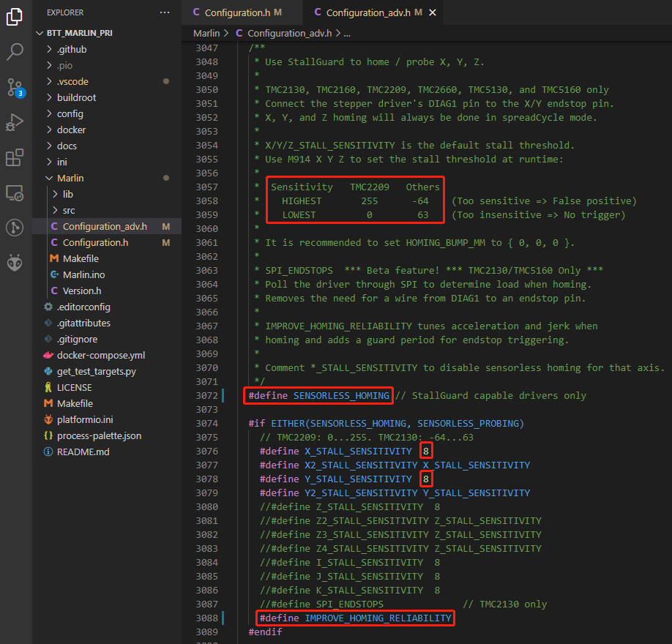Switch to Configuration.h editor tab
672x644 pixels.
(237, 12)
